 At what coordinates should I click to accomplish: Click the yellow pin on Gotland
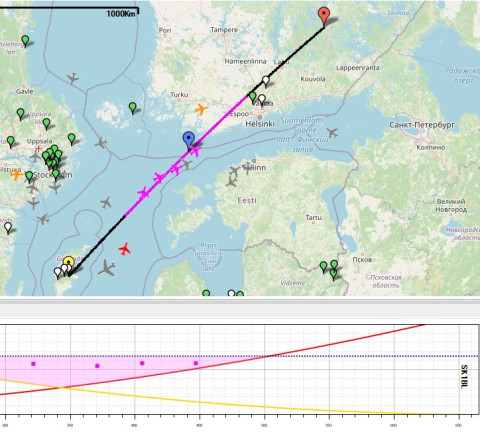(69, 262)
